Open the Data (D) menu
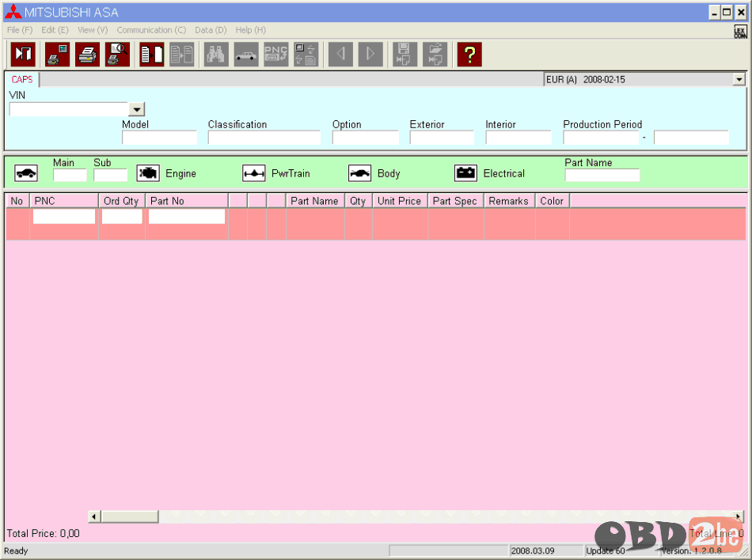The width and height of the screenshot is (752, 560). pos(211,30)
